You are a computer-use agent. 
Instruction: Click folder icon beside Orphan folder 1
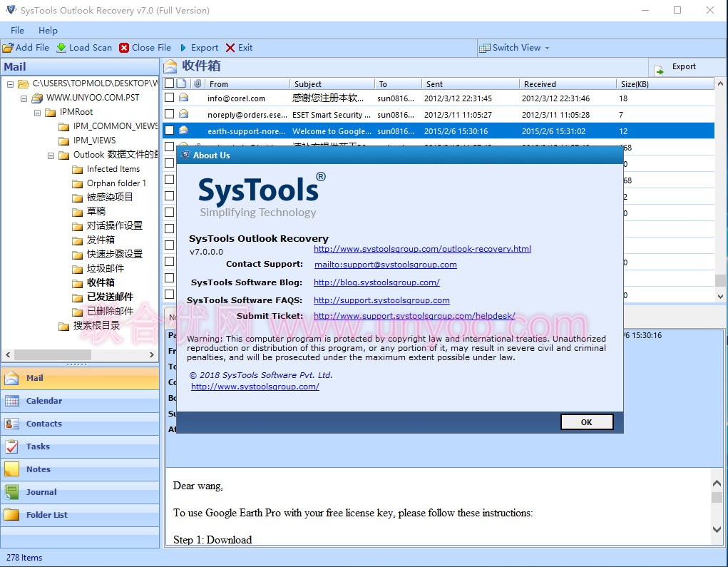click(78, 184)
